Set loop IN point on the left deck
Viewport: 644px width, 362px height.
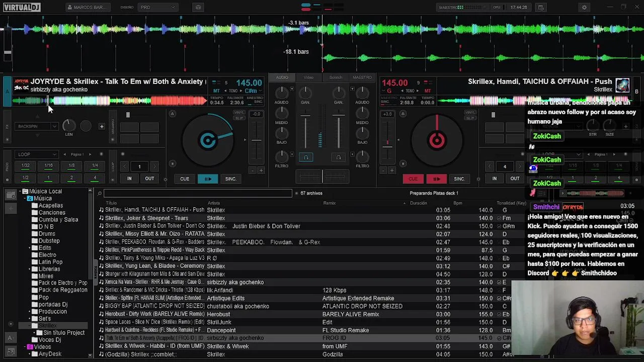pos(129,179)
